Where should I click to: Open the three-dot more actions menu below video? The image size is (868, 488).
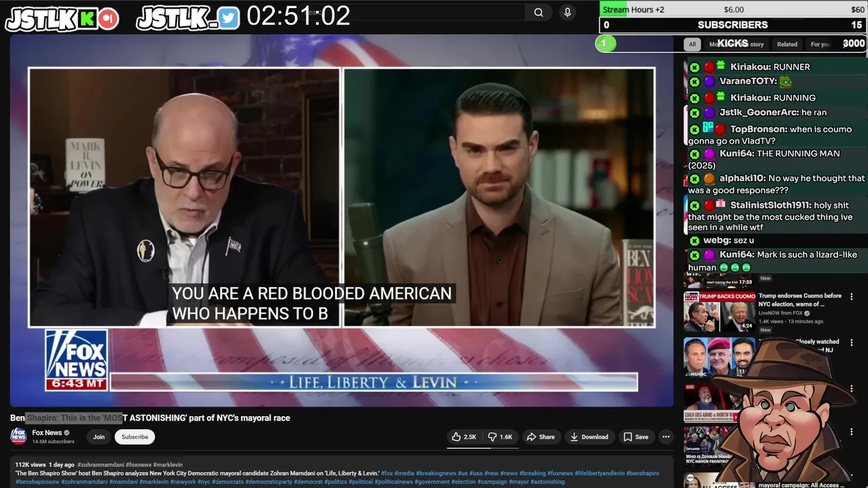666,437
